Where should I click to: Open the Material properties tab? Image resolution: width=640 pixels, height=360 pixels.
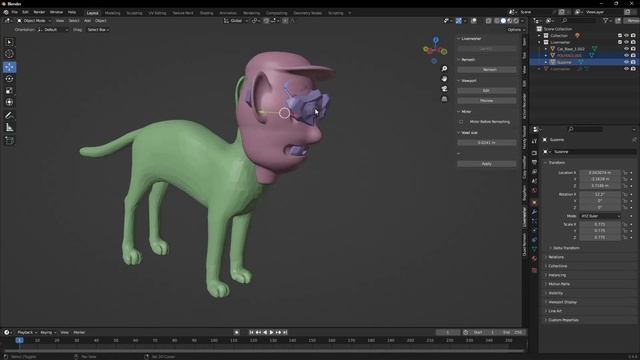[x=534, y=258]
